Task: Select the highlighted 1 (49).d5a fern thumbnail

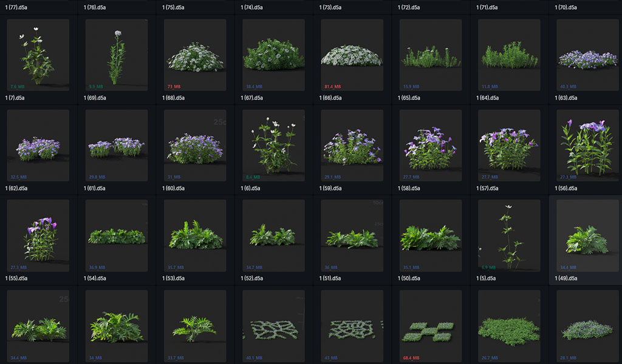Action: (x=587, y=235)
